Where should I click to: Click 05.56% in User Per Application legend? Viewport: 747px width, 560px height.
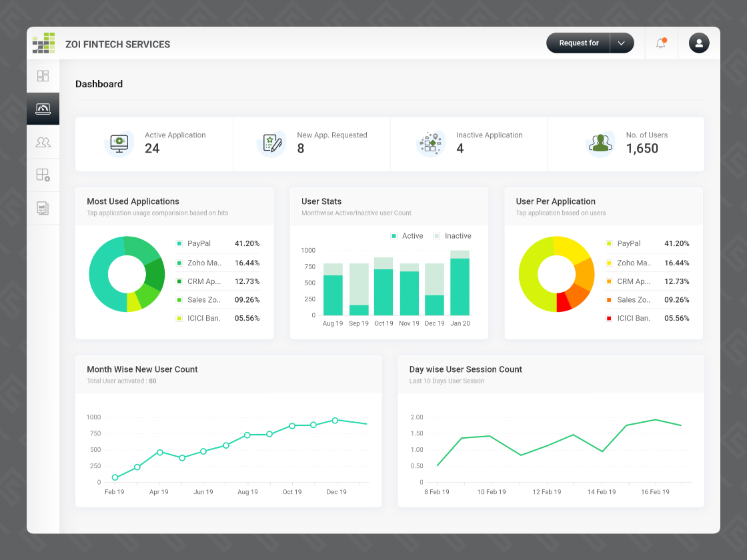(x=676, y=318)
